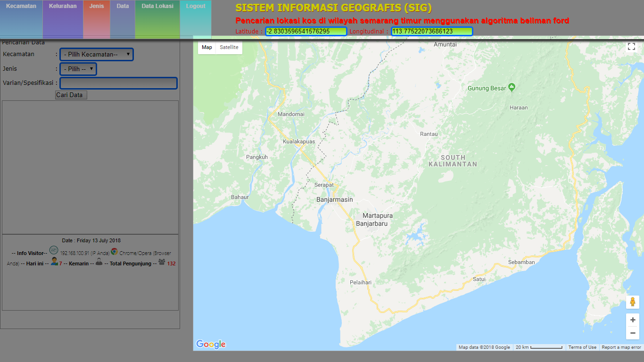Open the Pilih Kecamatan dropdown
This screenshot has width=644, height=362.
(97, 54)
